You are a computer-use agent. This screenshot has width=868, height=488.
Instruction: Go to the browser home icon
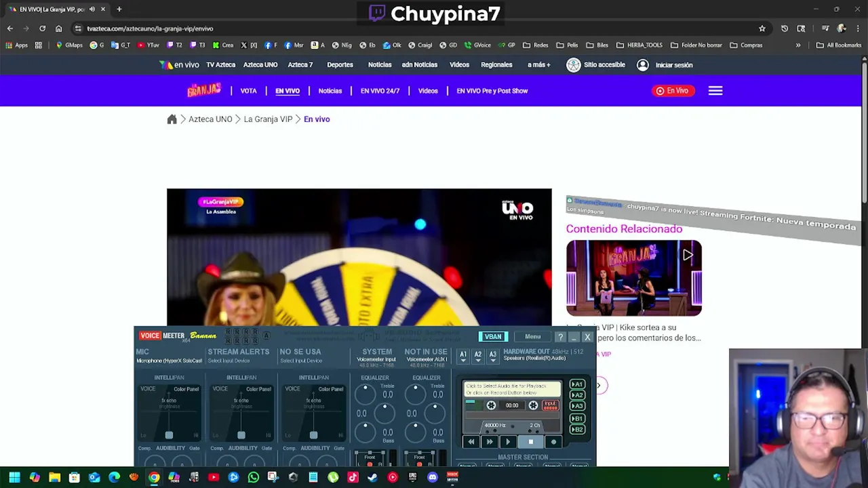[58, 28]
